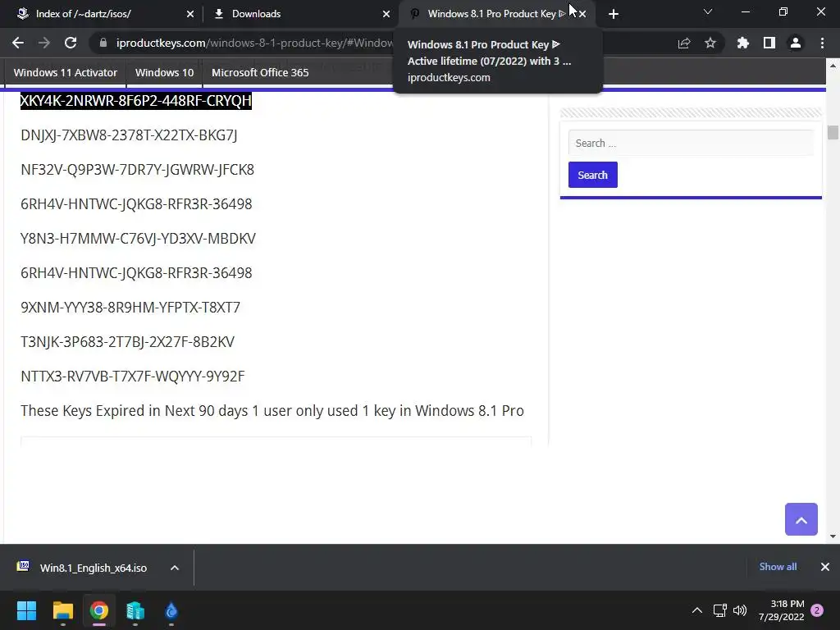The height and width of the screenshot is (630, 840).
Task: Open the Chrome extensions puzzle icon
Action: click(743, 43)
